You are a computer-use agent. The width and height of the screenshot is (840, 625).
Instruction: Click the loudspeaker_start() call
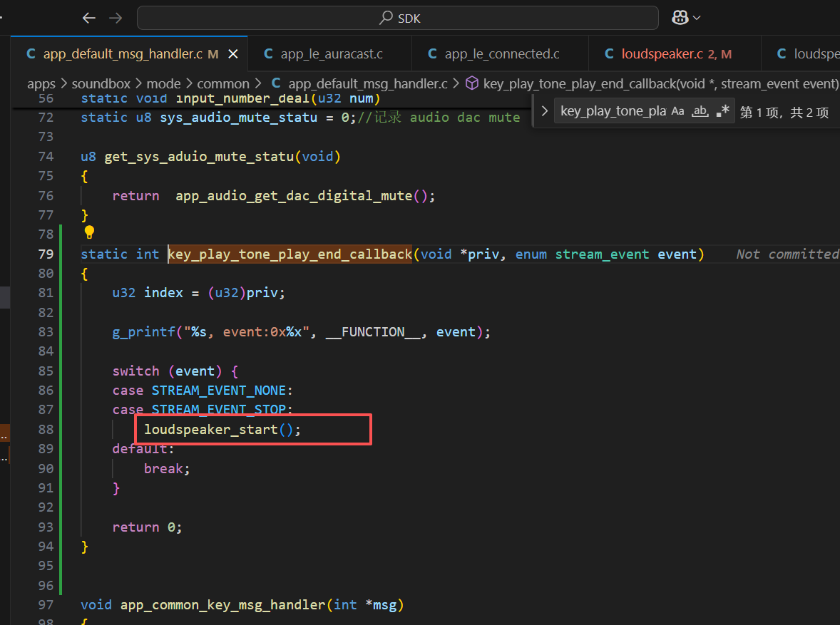(222, 430)
